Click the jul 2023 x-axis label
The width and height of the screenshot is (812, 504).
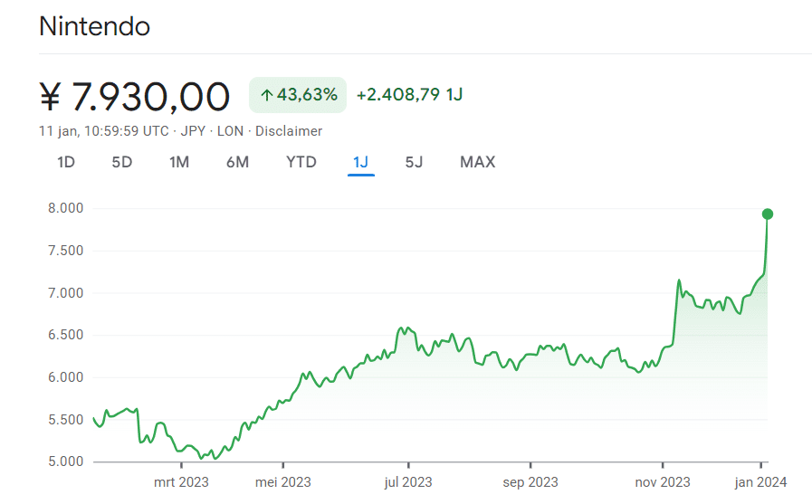tap(408, 482)
